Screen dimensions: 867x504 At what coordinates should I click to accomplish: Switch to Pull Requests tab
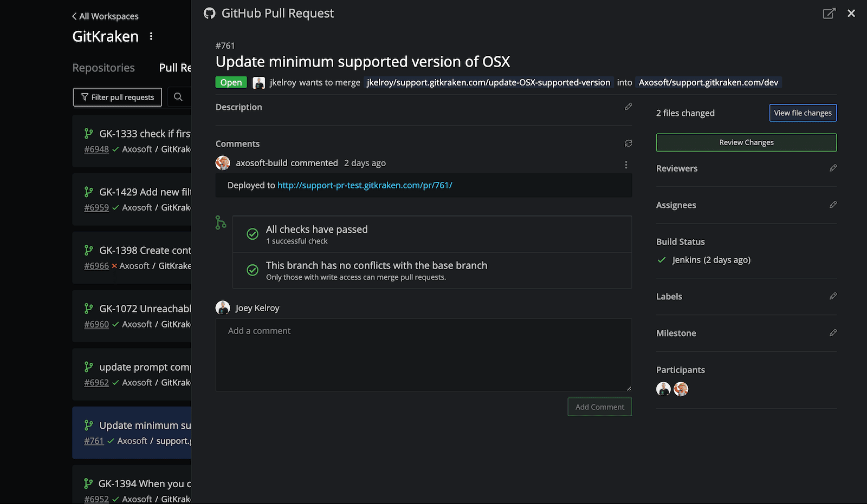(174, 68)
